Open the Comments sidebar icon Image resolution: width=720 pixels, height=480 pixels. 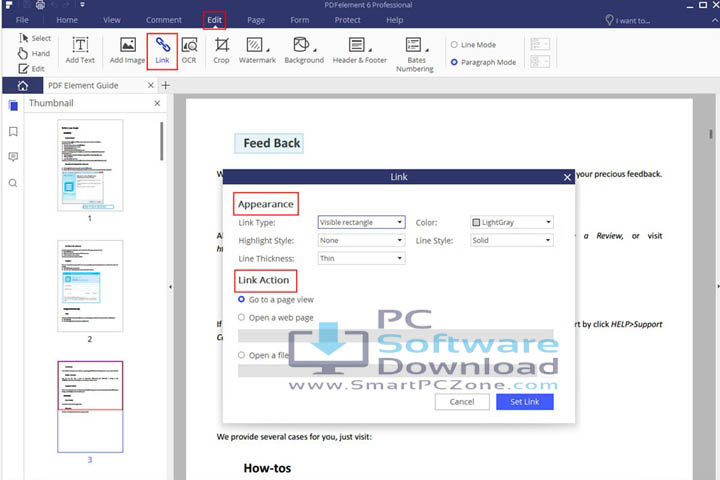(x=13, y=157)
